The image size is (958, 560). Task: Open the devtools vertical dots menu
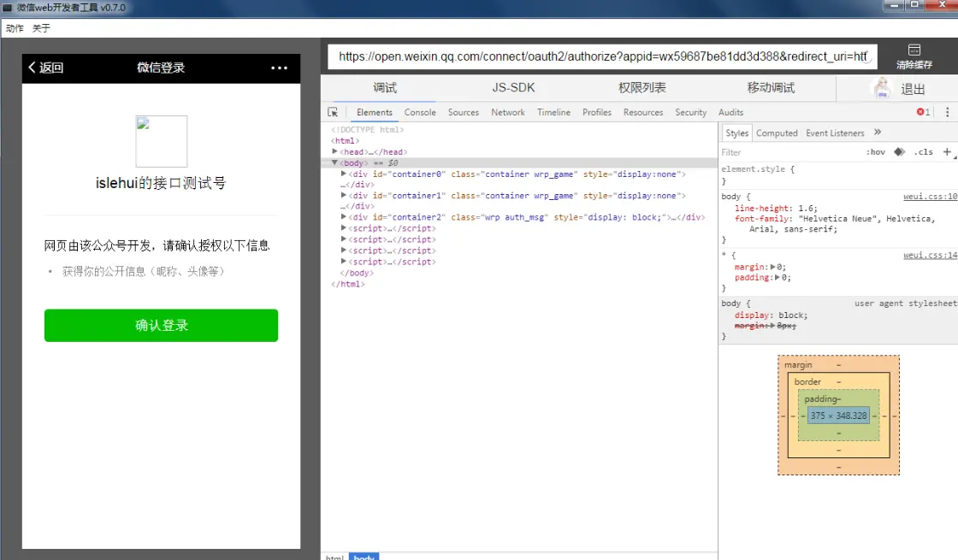947,112
